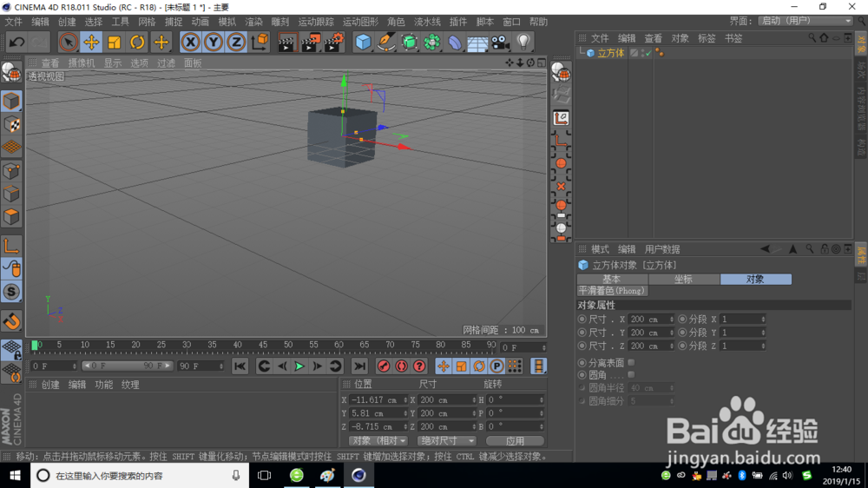This screenshot has height=488, width=868.
Task: Add a Cube primitive object
Action: (363, 42)
